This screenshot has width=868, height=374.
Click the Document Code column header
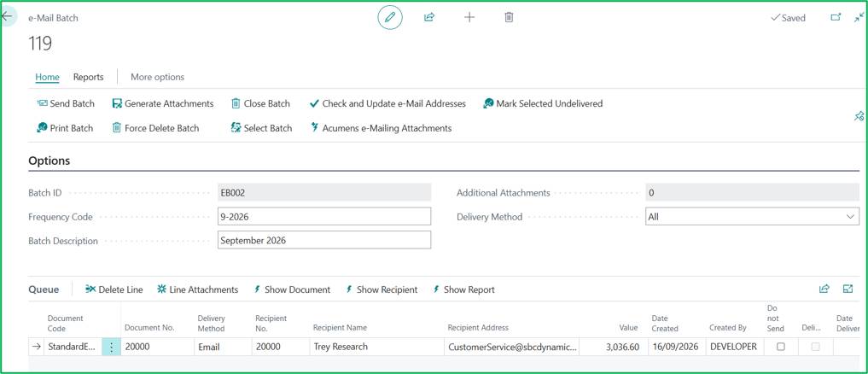coord(66,323)
